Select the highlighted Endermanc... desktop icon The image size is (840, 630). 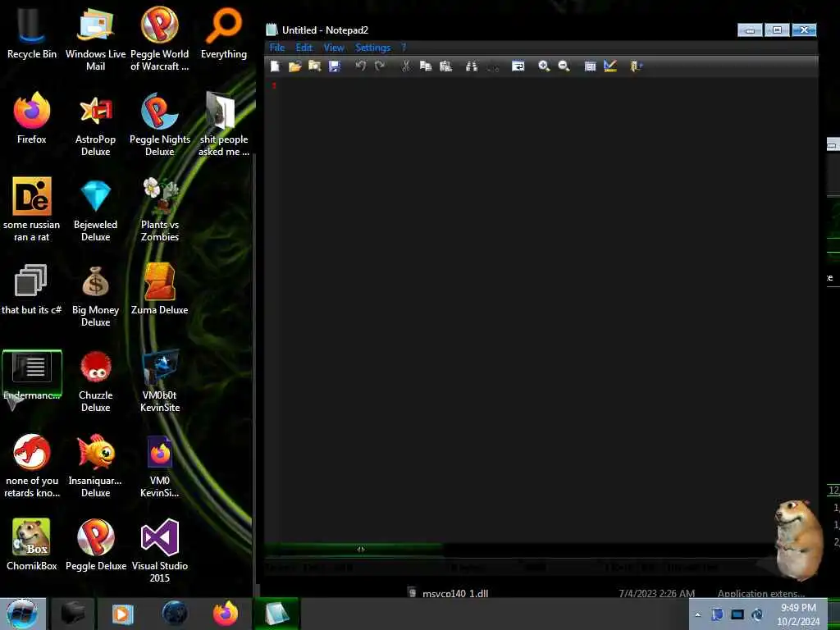32,375
